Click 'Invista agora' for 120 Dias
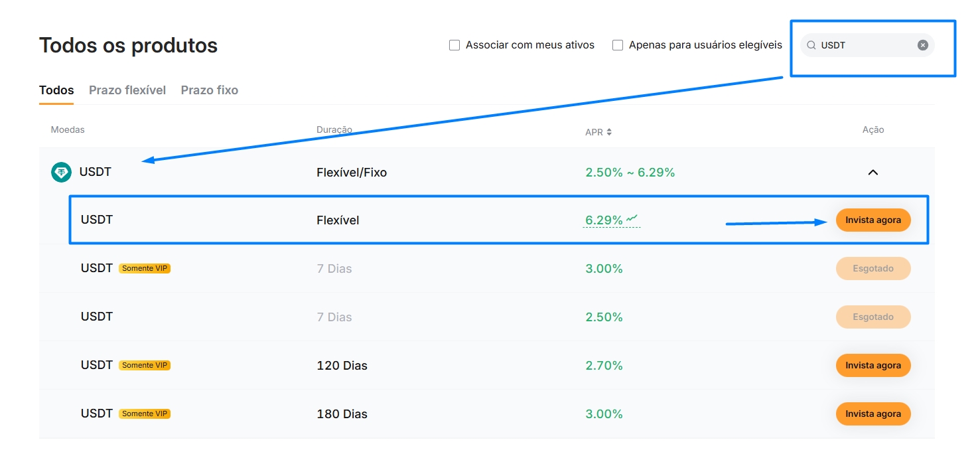Screen dimensions: 980x458 (x=873, y=366)
